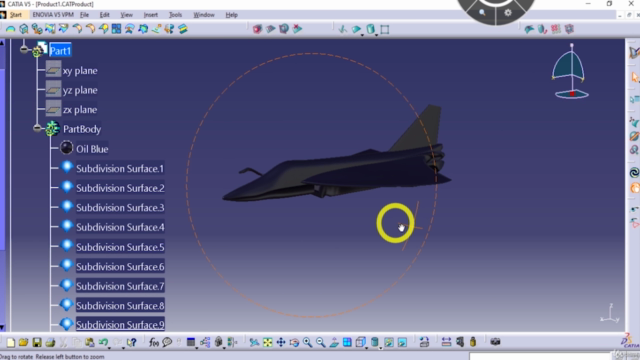Click the Capture camera icon
The height and width of the screenshot is (360, 640).
tap(495, 342)
